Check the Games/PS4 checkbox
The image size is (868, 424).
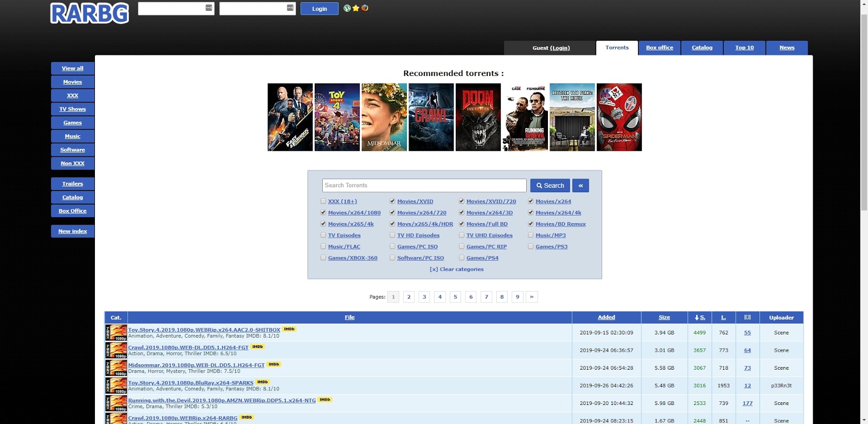(x=462, y=258)
